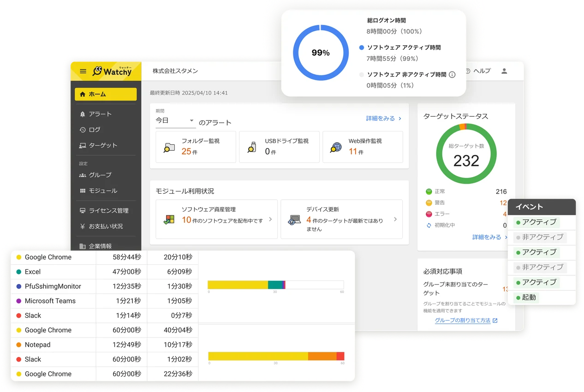Open the フォルダー監視 25件 card

[x=196, y=147]
